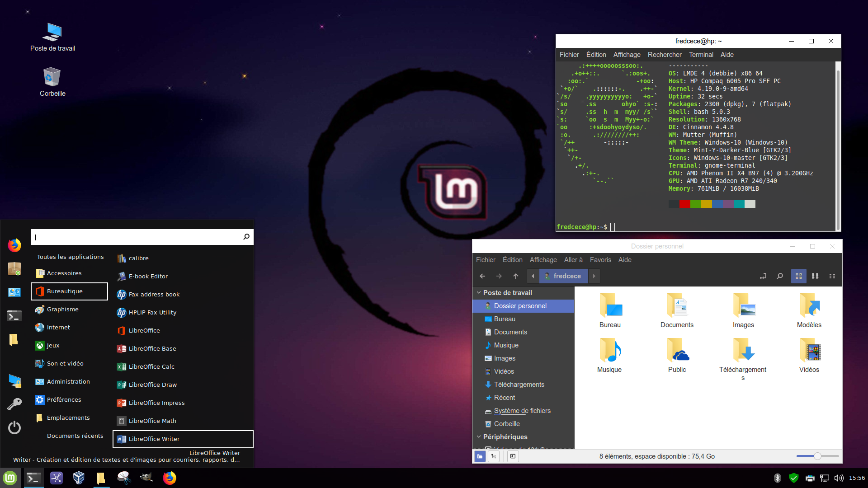Select the Public folder in file view
The height and width of the screenshot is (488, 868).
click(677, 355)
